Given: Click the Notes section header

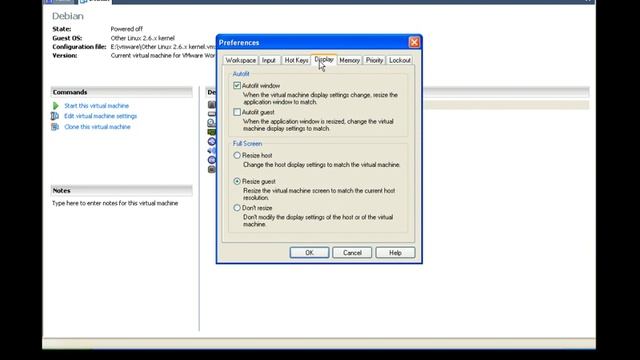Looking at the screenshot, I should (x=122, y=191).
